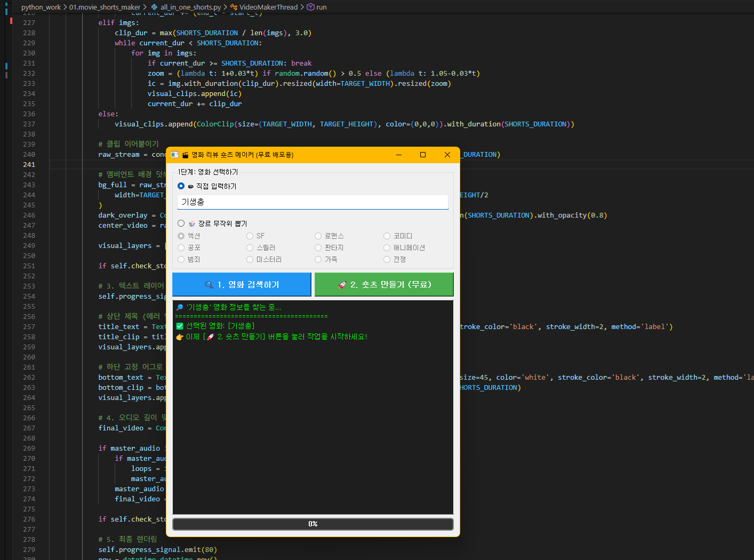The width and height of the screenshot is (754, 560).
Task: Select the 애니메이션 genre radio button
Action: pyautogui.click(x=387, y=247)
